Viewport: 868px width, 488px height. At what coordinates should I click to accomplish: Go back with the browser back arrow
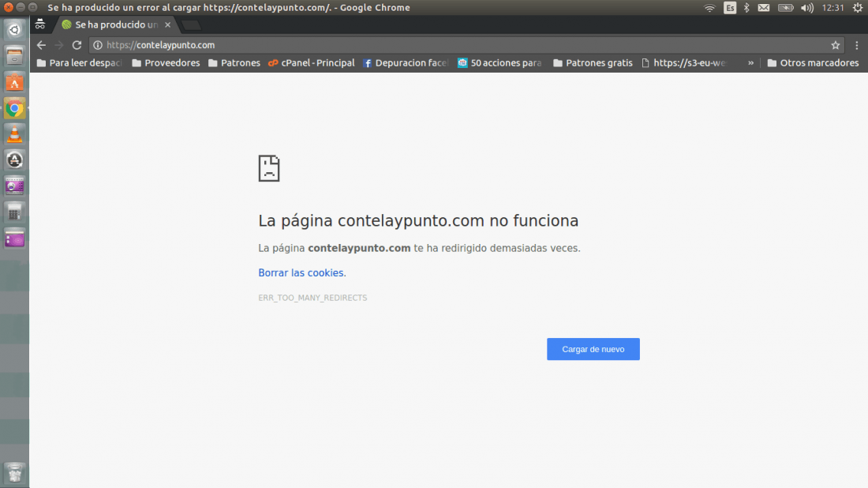[42, 46]
